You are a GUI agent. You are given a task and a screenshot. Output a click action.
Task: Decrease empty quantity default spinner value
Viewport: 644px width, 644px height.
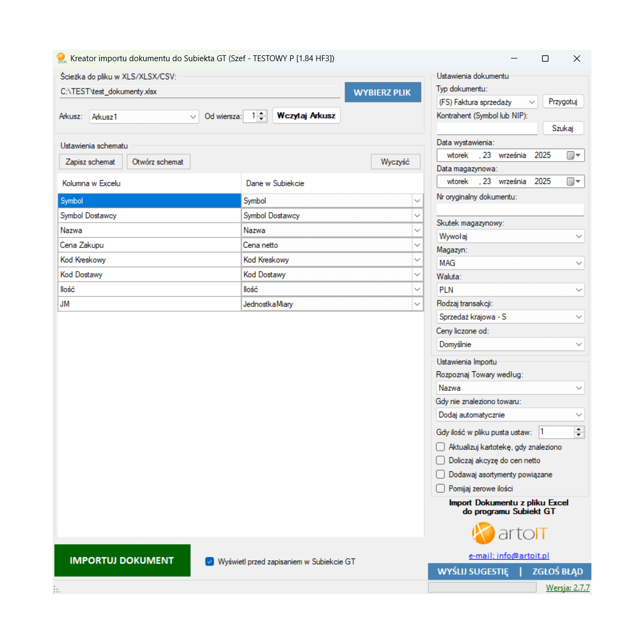click(579, 435)
